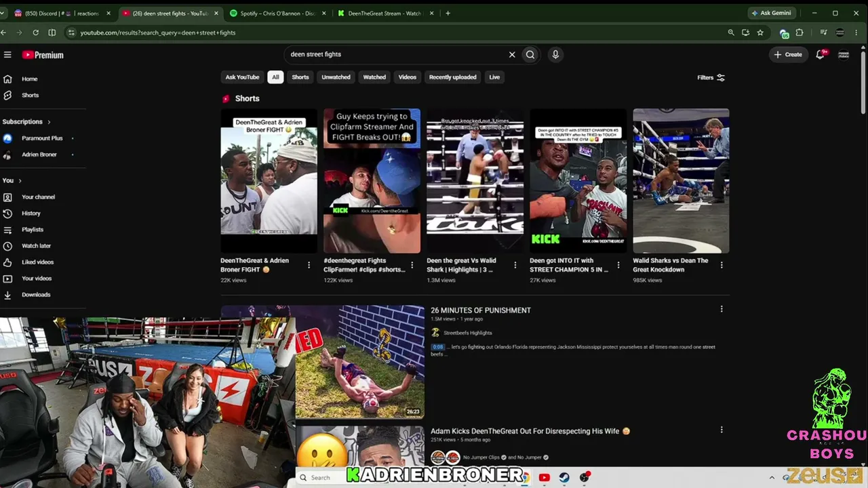Switch to the Discord browser tab
868x488 pixels.
pyautogui.click(x=60, y=14)
